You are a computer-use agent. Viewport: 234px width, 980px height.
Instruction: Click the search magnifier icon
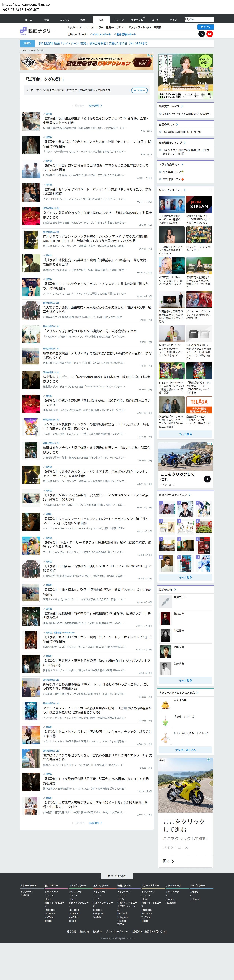187,19
